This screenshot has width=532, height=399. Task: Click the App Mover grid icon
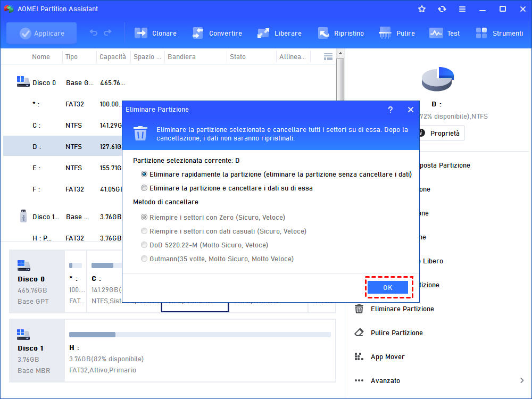[359, 356]
